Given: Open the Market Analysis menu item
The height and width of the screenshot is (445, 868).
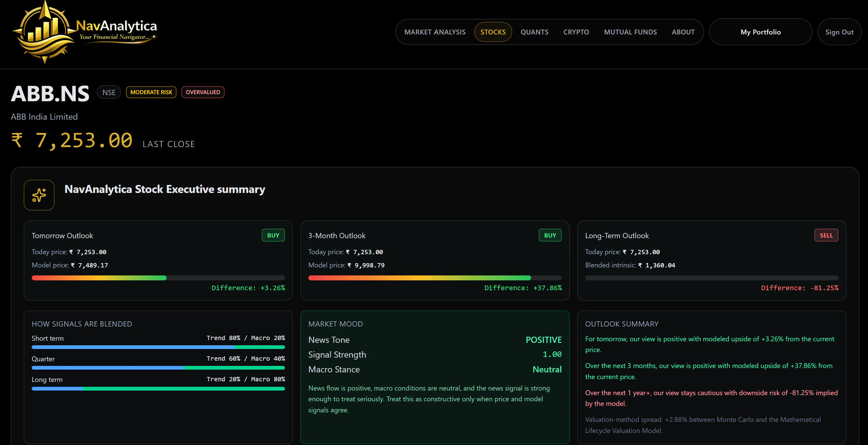Looking at the screenshot, I should (x=435, y=32).
